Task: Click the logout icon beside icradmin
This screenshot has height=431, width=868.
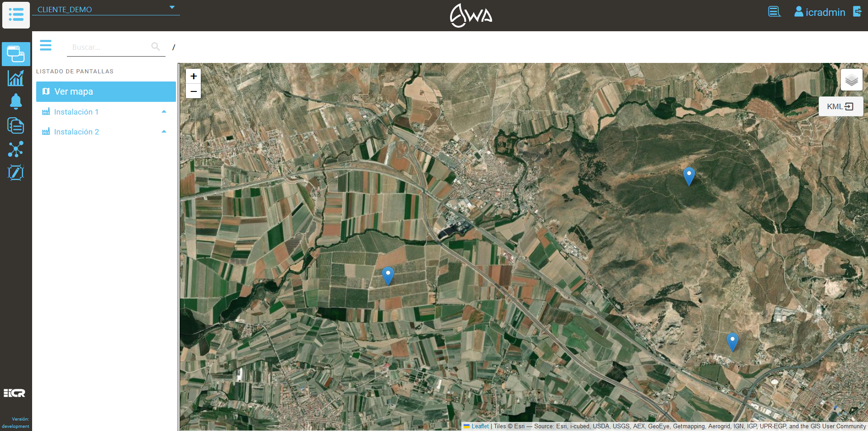Action: click(857, 11)
